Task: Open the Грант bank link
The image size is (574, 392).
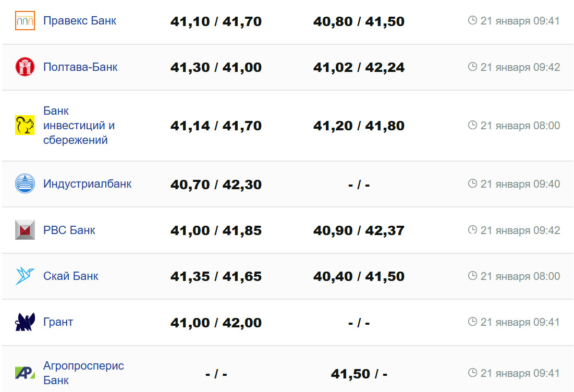Action: click(58, 322)
